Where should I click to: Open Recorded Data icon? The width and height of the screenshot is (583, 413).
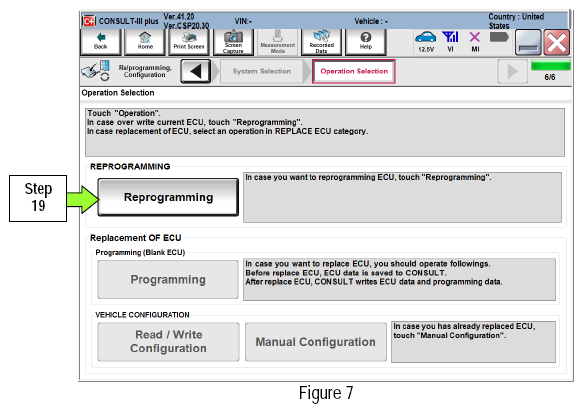tap(322, 42)
